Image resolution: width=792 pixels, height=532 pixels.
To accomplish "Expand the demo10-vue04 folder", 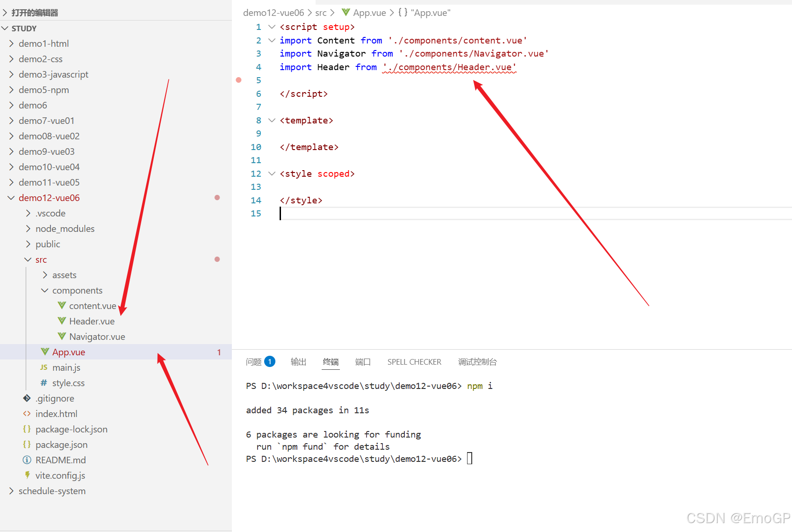I will click(11, 167).
